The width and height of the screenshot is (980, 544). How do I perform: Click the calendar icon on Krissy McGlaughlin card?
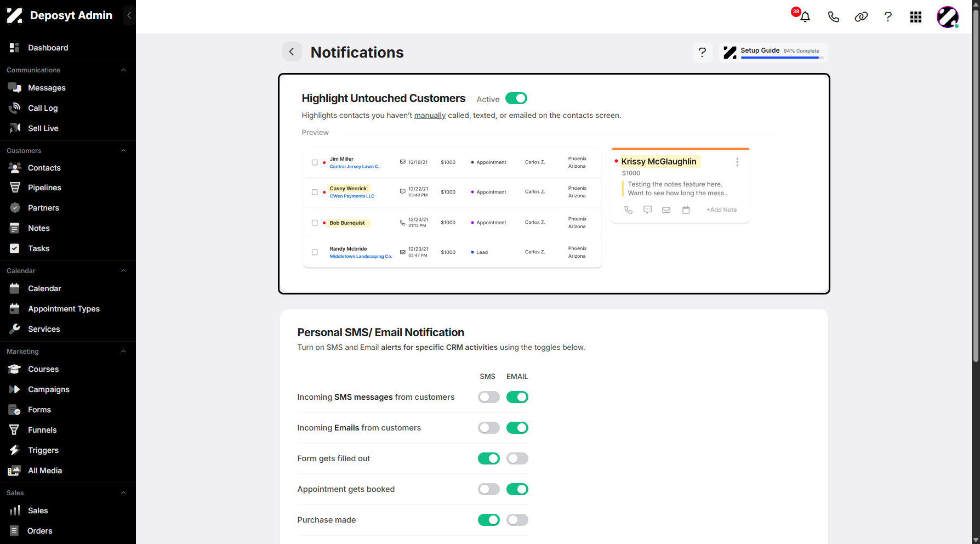pos(686,210)
